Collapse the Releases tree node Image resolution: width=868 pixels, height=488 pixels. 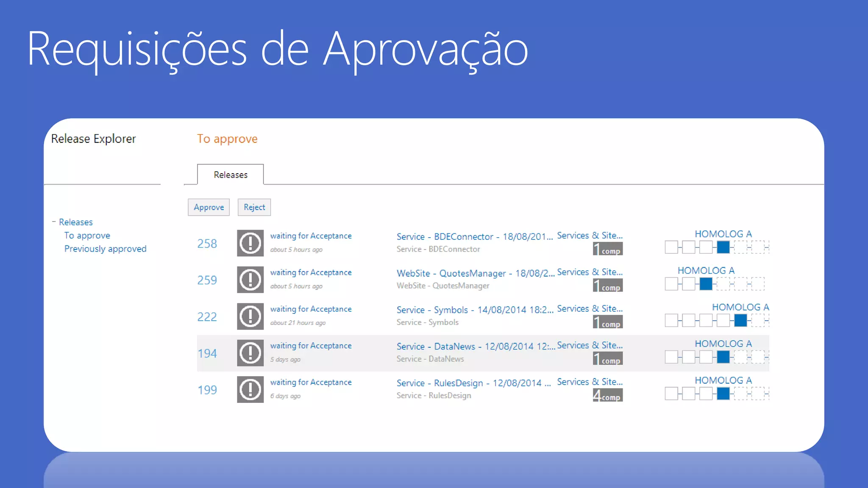(54, 222)
